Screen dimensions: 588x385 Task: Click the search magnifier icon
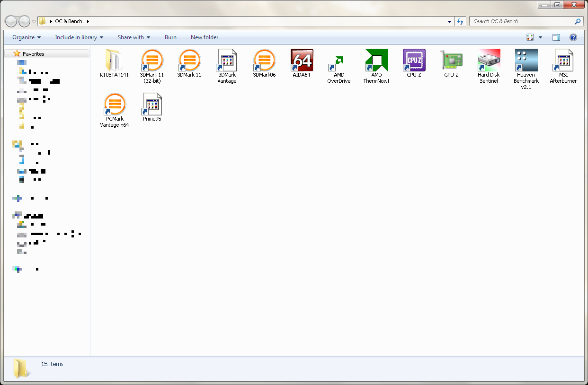[577, 21]
